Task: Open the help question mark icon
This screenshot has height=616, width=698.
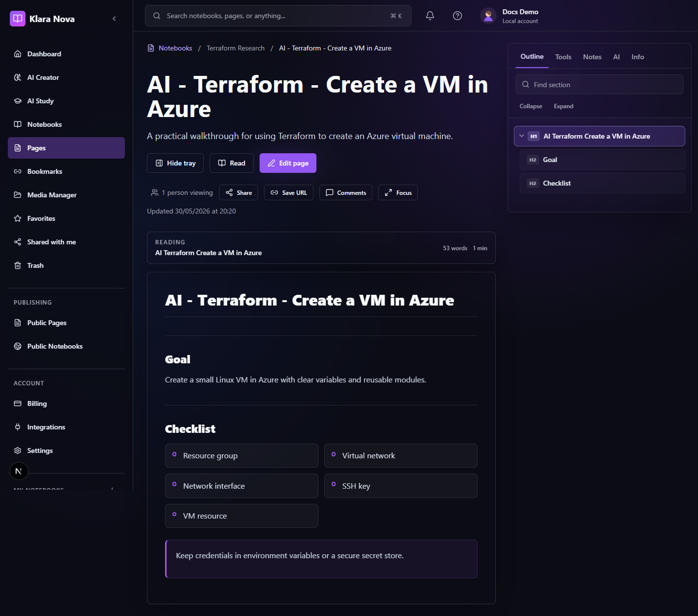Action: tap(457, 16)
